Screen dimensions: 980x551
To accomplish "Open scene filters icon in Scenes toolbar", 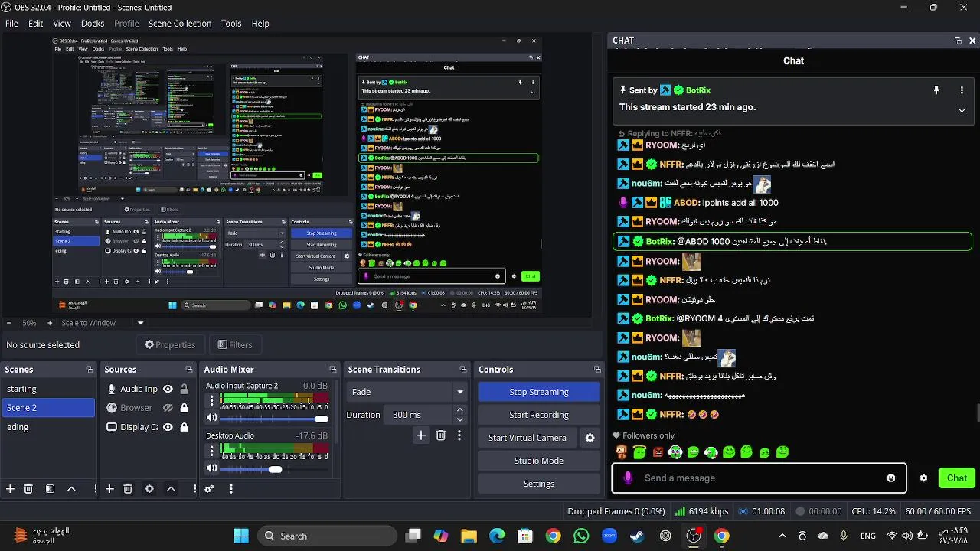I will [50, 489].
